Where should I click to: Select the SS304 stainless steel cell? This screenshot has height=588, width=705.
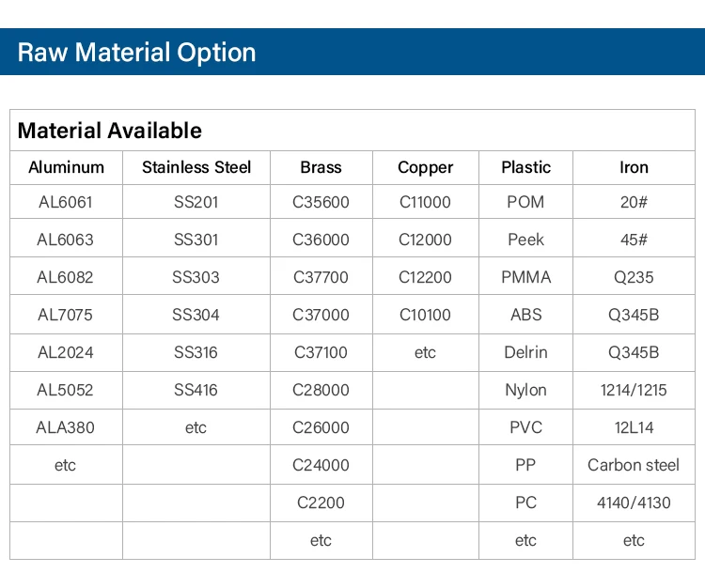(x=196, y=315)
